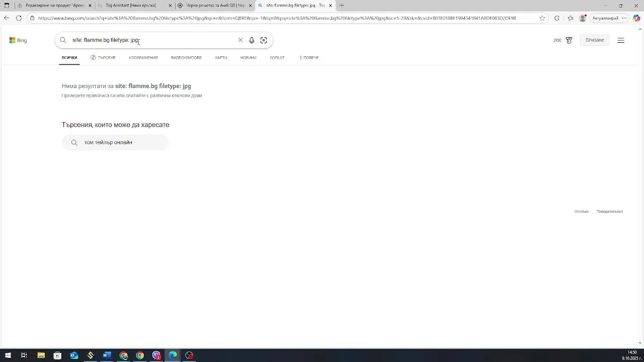The height and width of the screenshot is (362, 644).
Task: Open browser settings three-dots menu
Action: point(624,18)
